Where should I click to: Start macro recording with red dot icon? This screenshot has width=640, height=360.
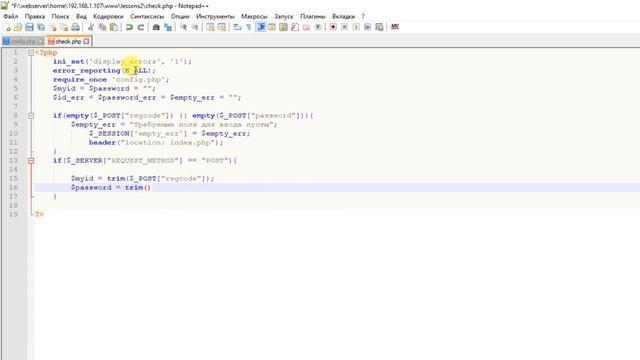point(333,27)
